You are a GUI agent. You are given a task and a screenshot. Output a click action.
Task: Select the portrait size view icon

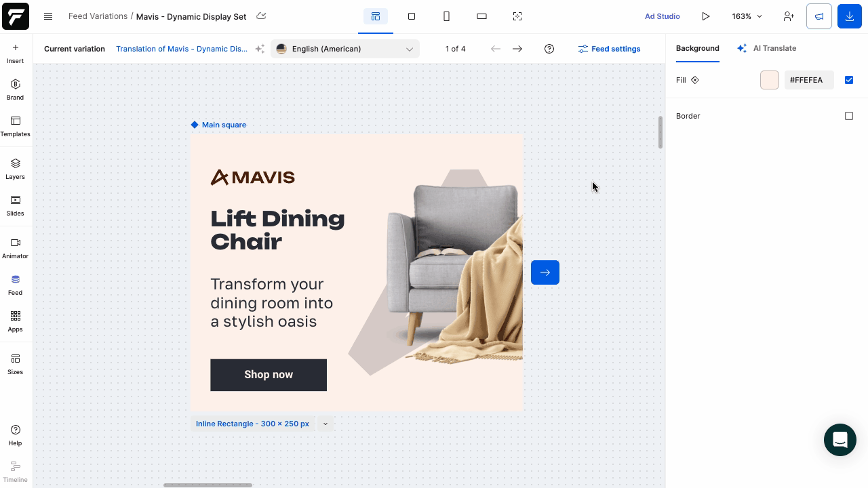click(x=447, y=16)
